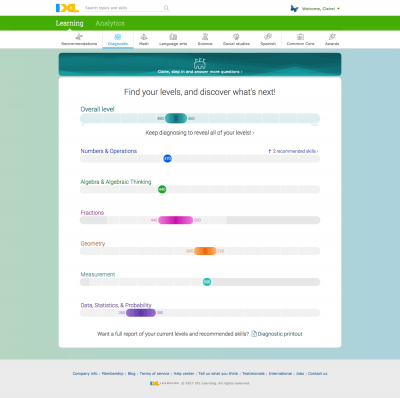Viewport: 400px width, 398px height.
Task: Open the Terms of service footer link
Action: point(154,374)
